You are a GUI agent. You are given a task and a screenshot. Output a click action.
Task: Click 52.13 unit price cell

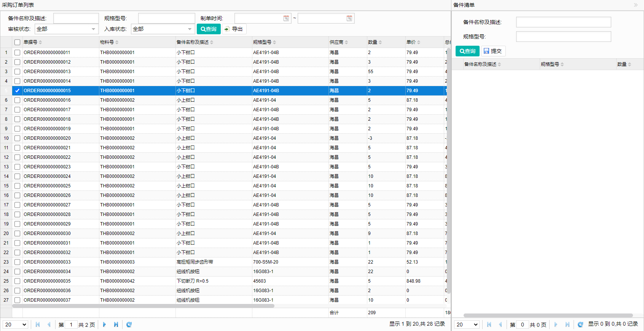412,262
